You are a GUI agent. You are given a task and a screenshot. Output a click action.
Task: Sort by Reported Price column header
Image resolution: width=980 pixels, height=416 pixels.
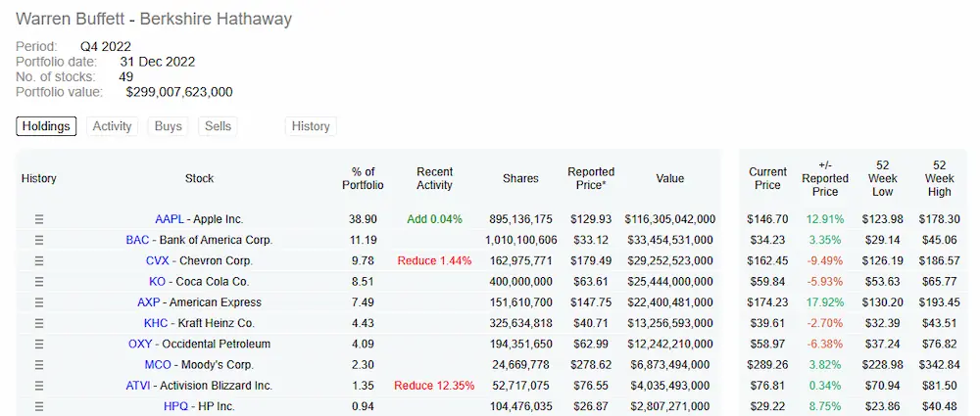[x=591, y=179]
